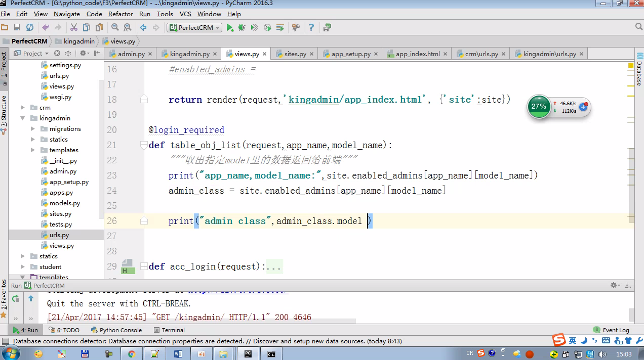
Task: Rerun the server using the Run panel rerun icon
Action: pos(16,298)
